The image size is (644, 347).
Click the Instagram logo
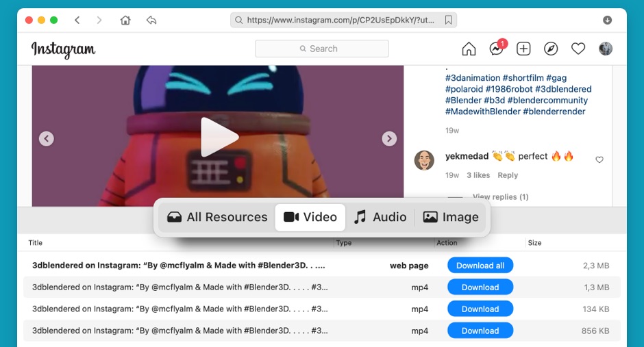tap(63, 50)
